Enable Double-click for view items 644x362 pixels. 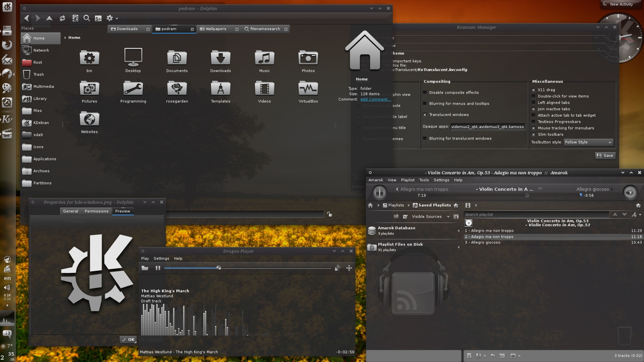pos(534,96)
